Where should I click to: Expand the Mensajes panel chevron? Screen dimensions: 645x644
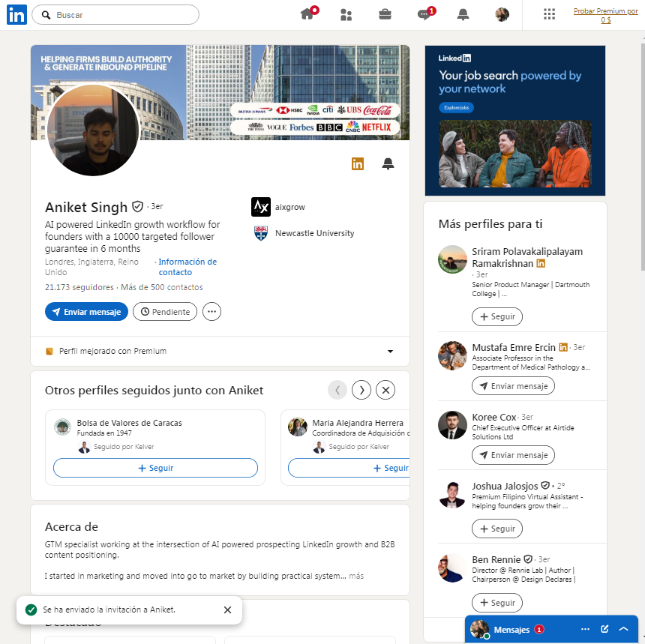point(623,629)
